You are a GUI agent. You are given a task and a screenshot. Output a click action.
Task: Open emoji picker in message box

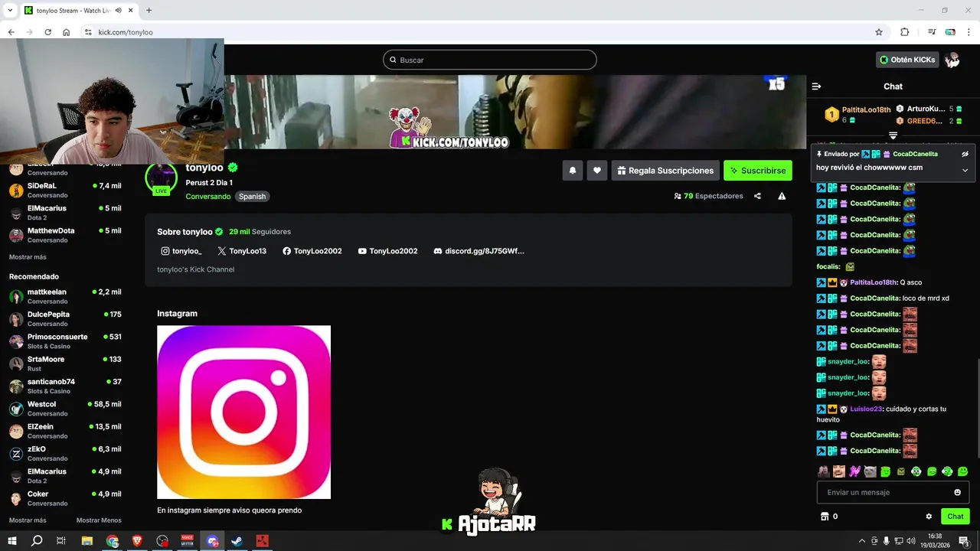tap(957, 492)
